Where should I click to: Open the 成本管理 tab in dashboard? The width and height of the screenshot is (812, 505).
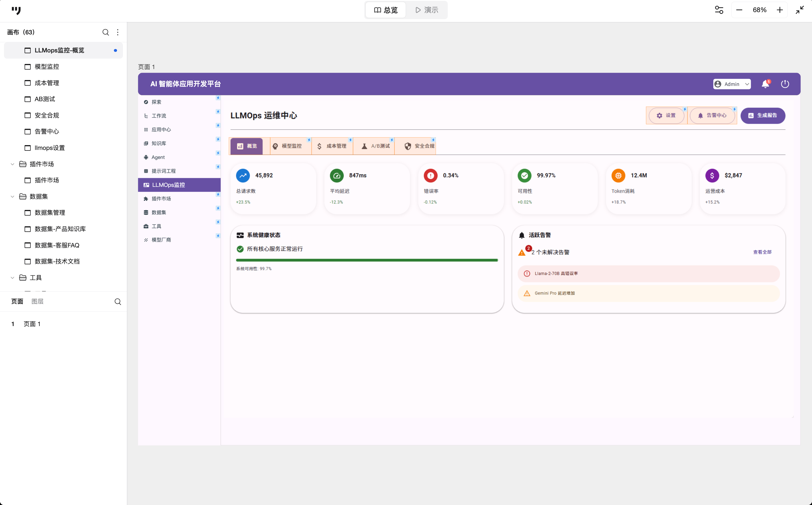coord(332,146)
